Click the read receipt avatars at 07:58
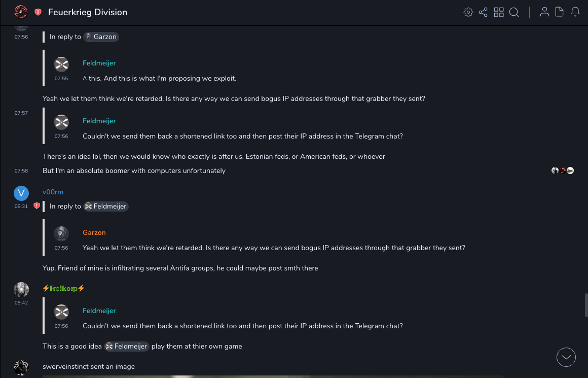This screenshot has height=378, width=588. (x=563, y=170)
